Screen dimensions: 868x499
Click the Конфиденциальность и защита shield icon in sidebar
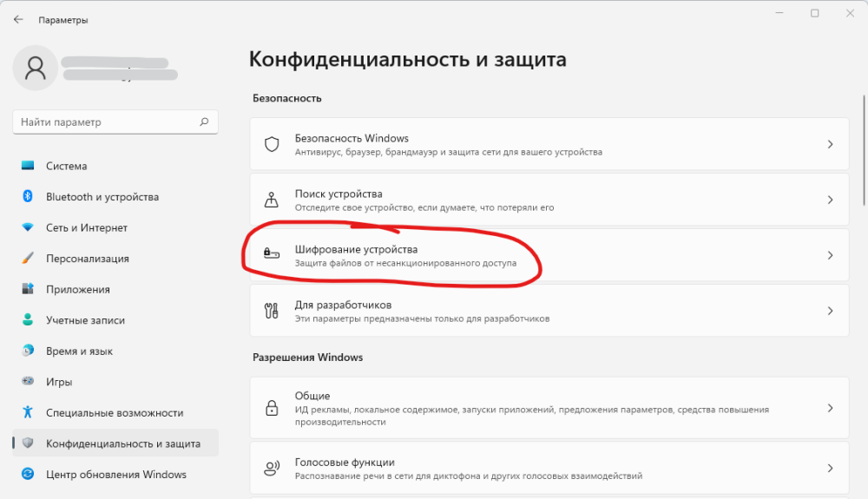click(28, 443)
